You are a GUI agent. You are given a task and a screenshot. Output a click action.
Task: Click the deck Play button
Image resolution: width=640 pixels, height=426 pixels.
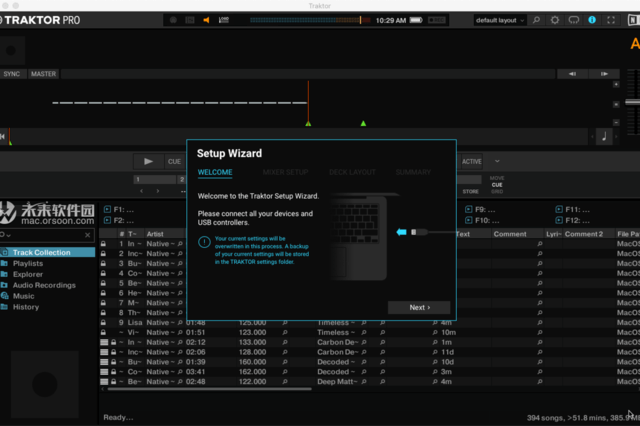point(149,162)
